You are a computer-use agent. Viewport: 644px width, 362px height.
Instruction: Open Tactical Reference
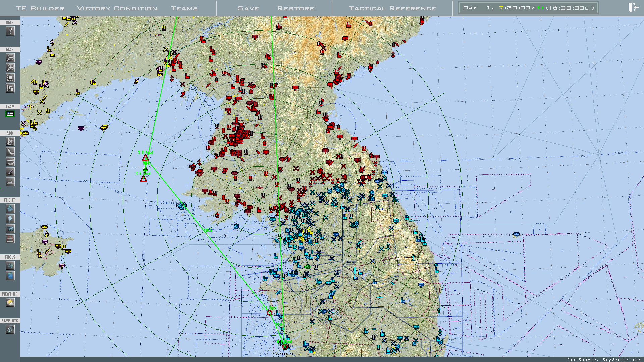(x=392, y=8)
